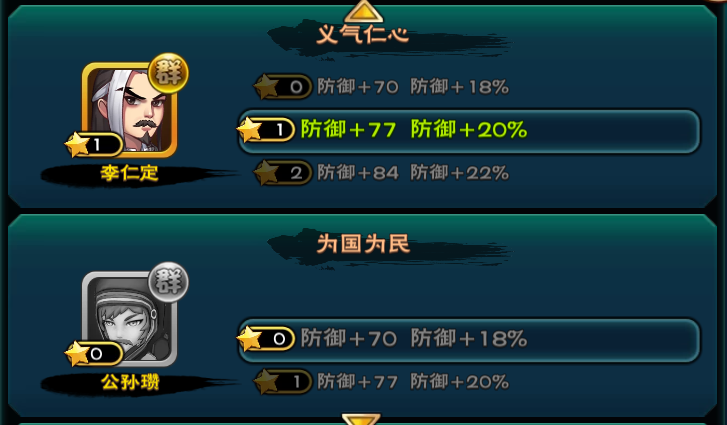Open 李仁定 hero portrait
This screenshot has width=727, height=425.
(x=129, y=110)
